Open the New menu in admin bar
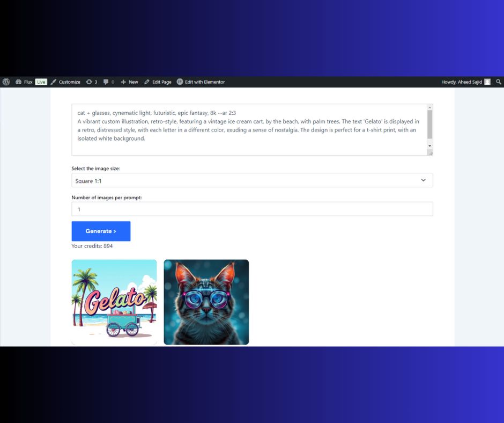Image resolution: width=504 pixels, height=423 pixels. point(130,82)
